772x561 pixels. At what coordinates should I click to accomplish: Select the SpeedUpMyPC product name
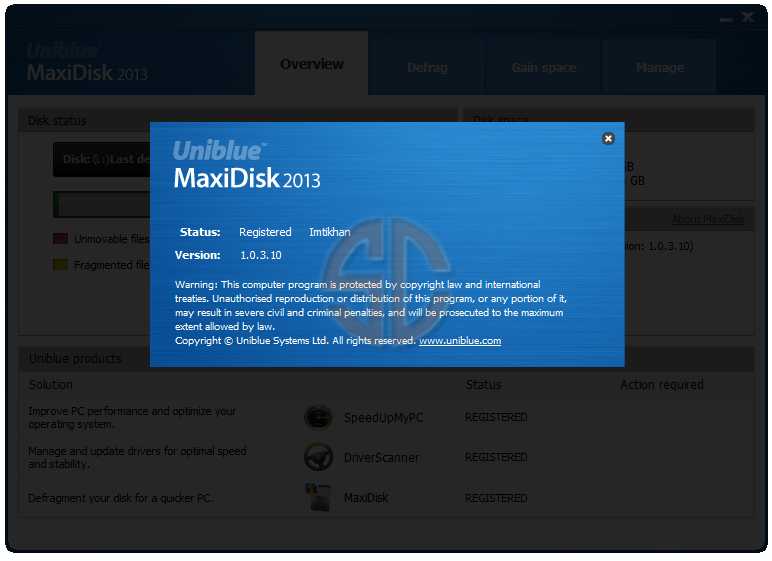click(x=383, y=418)
